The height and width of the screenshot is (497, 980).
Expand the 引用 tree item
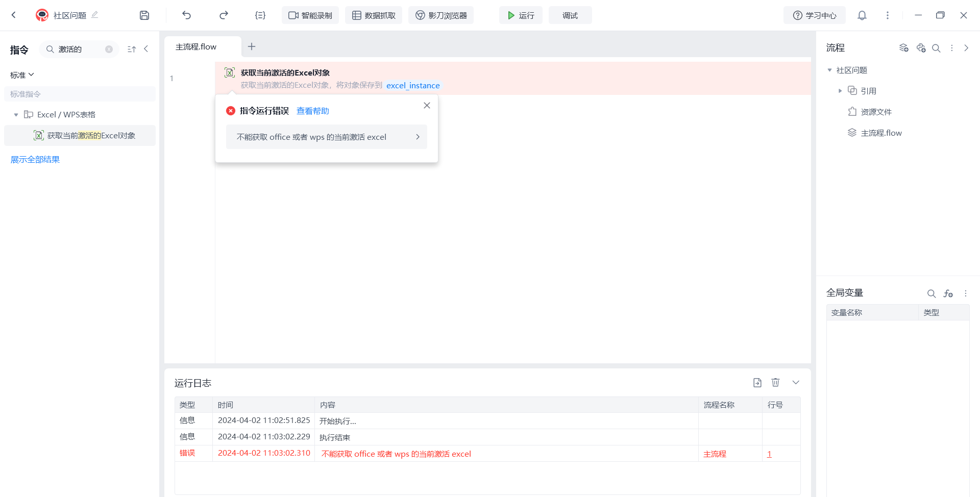pyautogui.click(x=840, y=91)
